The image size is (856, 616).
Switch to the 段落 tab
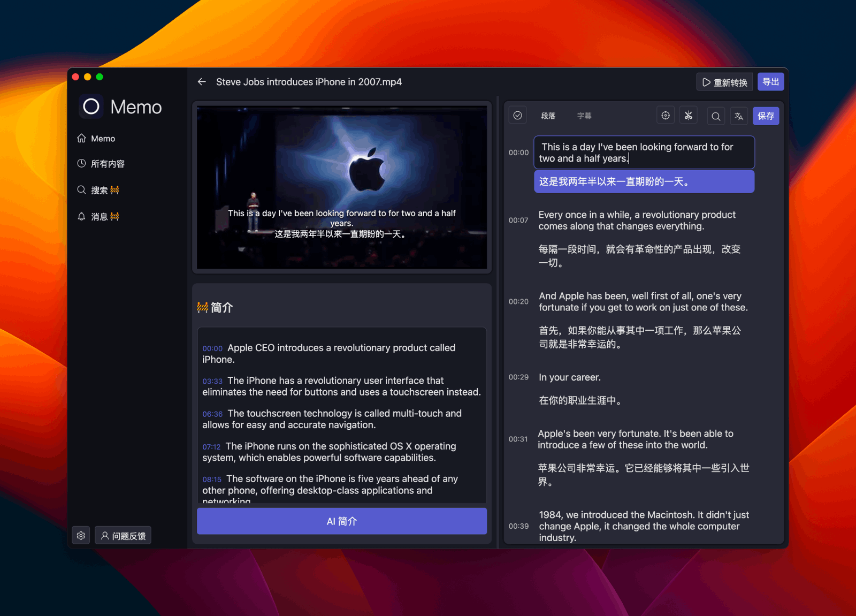click(x=548, y=115)
